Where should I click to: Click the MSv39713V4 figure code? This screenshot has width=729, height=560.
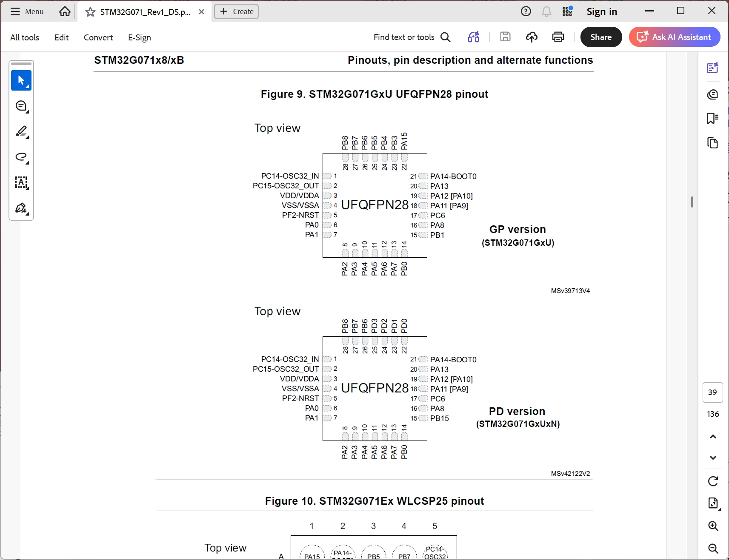(x=570, y=291)
